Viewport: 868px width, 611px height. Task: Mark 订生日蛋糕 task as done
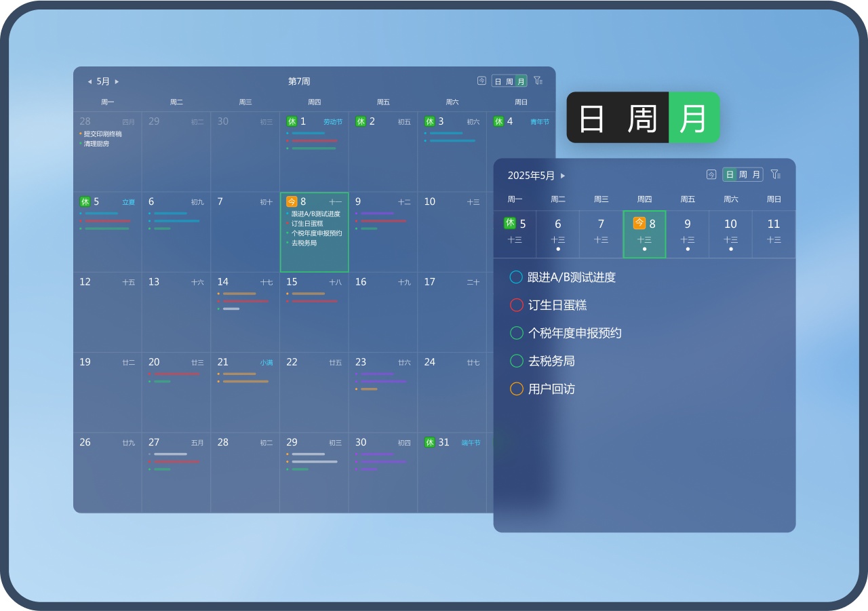[x=516, y=305]
